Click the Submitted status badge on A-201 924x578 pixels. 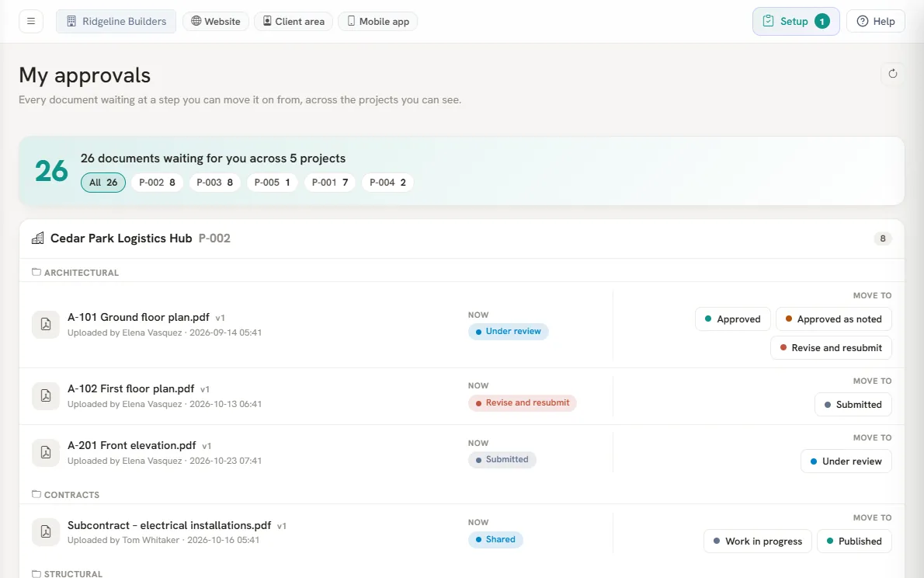502,459
